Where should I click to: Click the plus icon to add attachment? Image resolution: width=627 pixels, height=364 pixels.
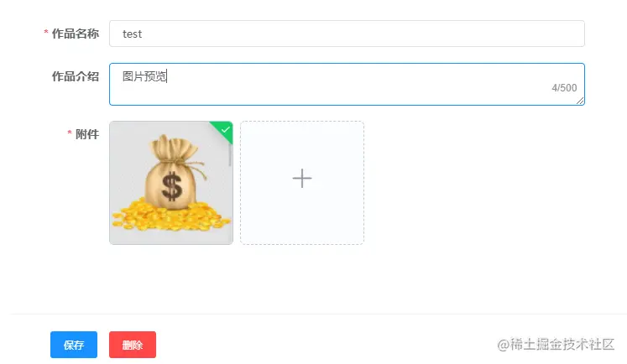tap(302, 178)
